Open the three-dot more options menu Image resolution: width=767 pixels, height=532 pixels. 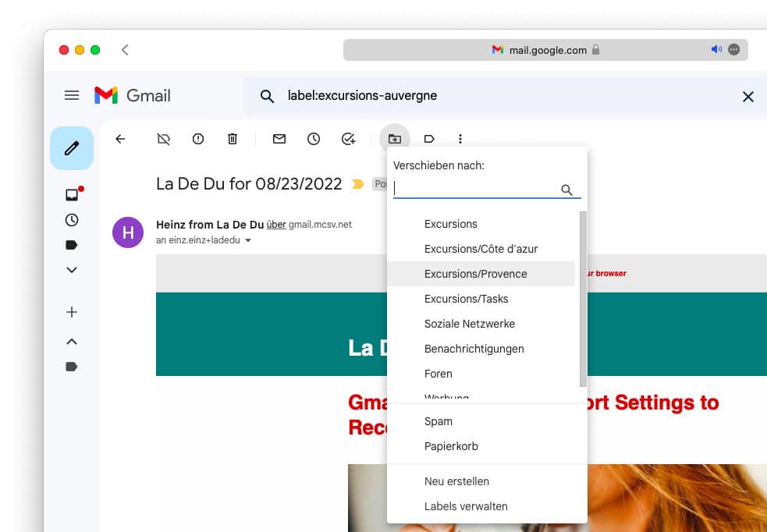point(460,139)
